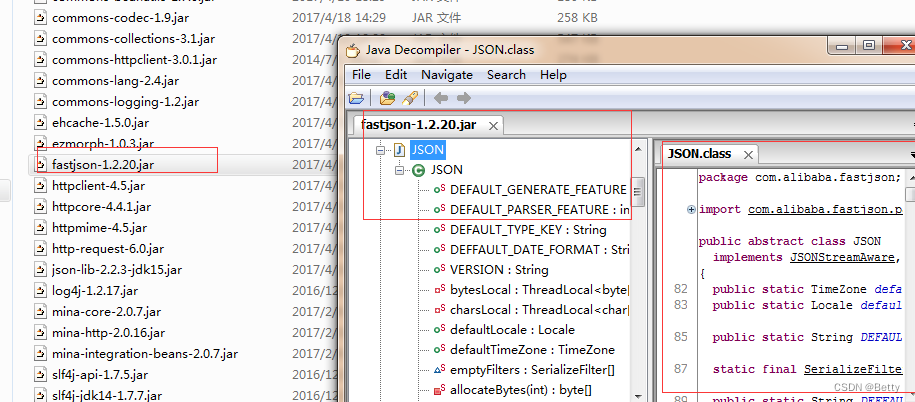Select mina-integration-beans-2.0.7.jar in Explorer
This screenshot has width=915, height=402.
coord(145,354)
